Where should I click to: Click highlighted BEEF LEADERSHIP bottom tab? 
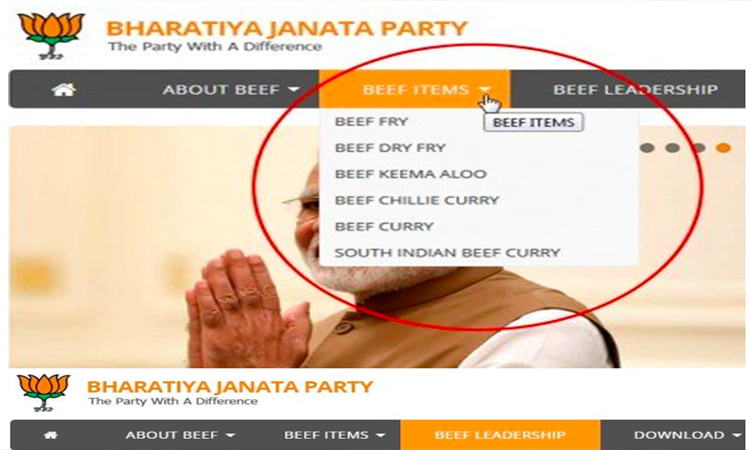(x=500, y=435)
